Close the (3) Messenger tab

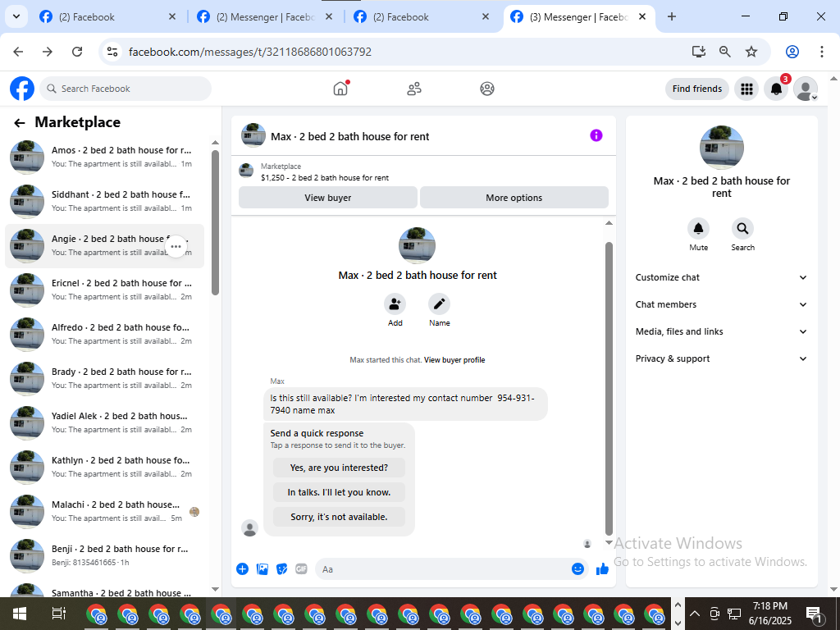tap(642, 16)
